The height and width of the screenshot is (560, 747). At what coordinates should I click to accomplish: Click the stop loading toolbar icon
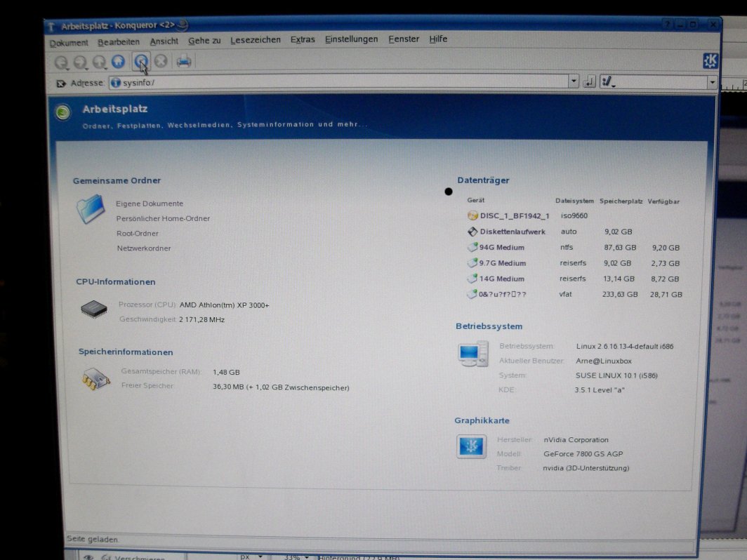point(161,61)
